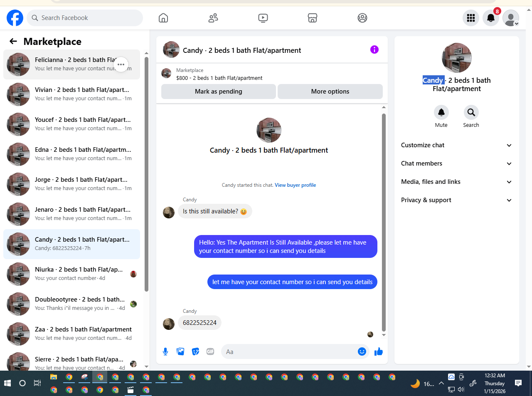Expand Media, files and links section
The height and width of the screenshot is (396, 532).
(x=456, y=182)
